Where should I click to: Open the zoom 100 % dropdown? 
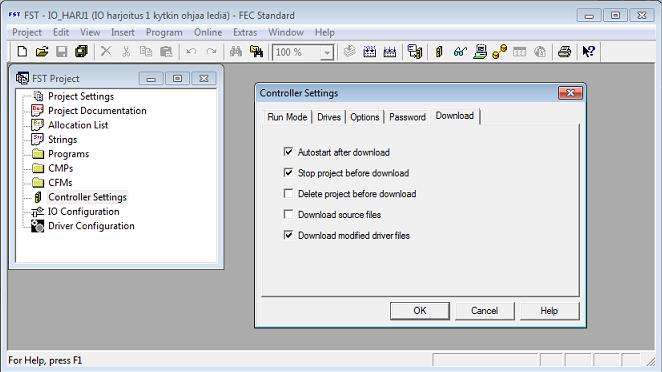327,53
